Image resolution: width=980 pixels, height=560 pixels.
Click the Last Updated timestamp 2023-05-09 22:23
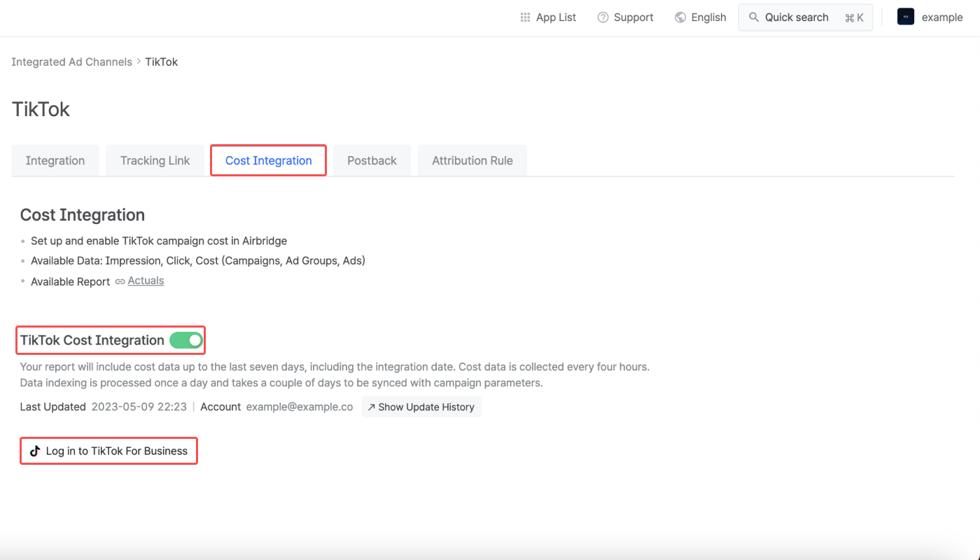point(139,407)
